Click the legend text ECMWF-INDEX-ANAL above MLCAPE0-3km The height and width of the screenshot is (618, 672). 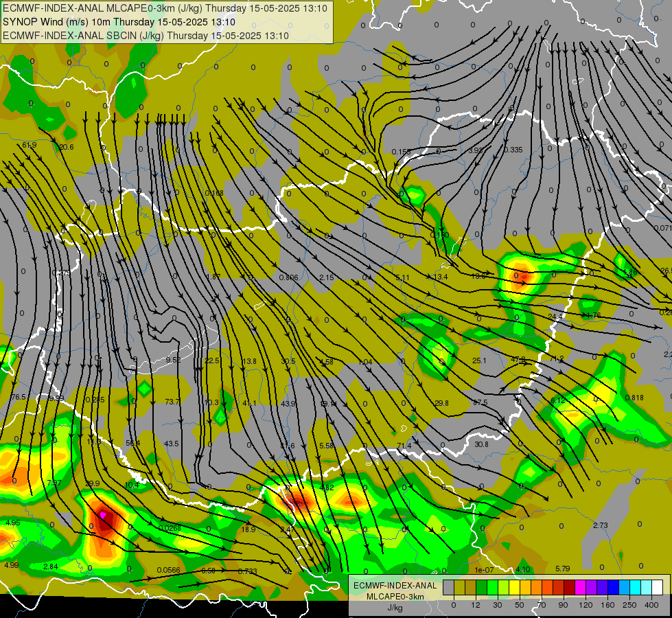tap(395, 586)
